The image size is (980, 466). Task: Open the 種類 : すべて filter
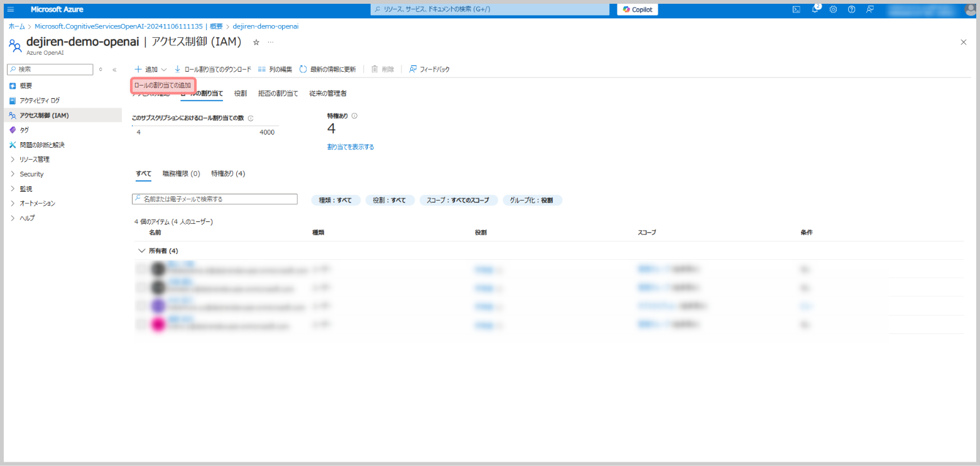point(336,200)
